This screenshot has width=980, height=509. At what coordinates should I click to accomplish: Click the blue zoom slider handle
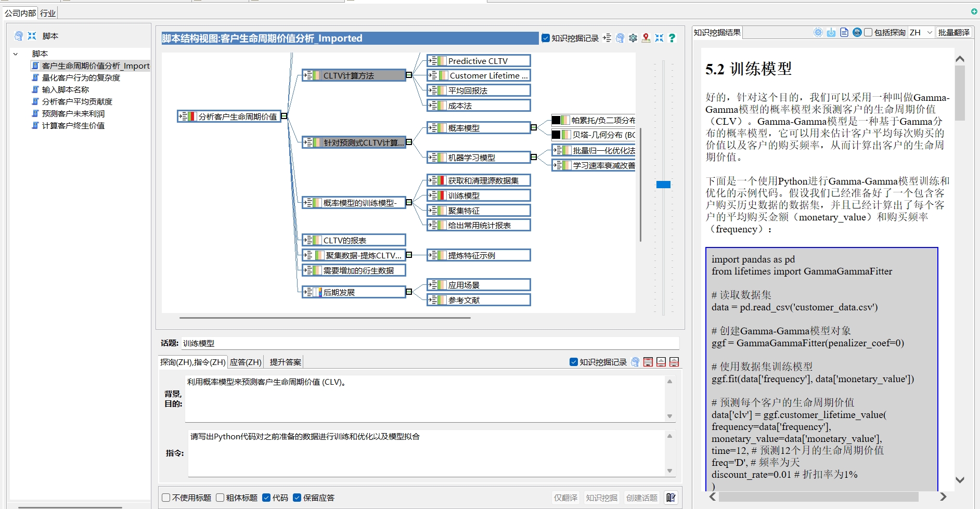(663, 185)
